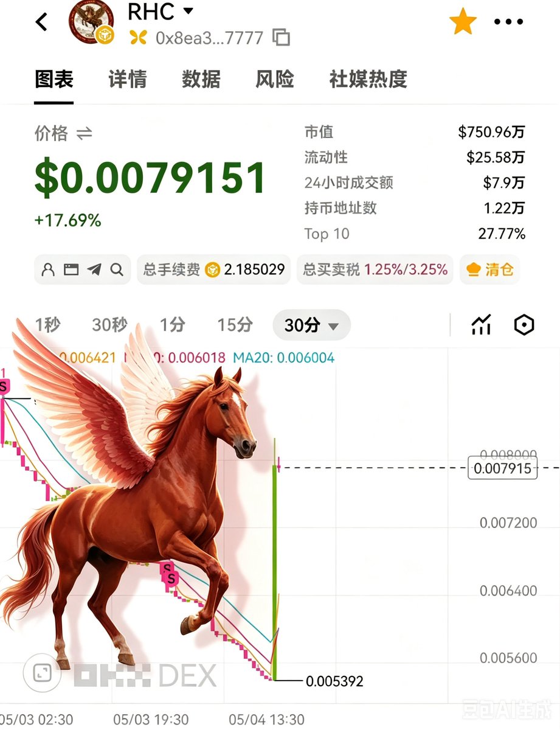Tap the 总手续费 2.185029 chip
Image resolution: width=560 pixels, height=730 pixels.
pos(214,269)
